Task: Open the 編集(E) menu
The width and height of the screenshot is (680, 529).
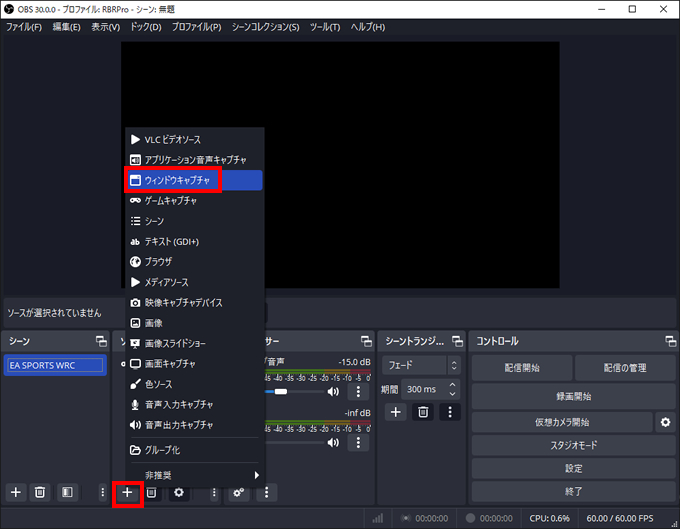Action: pos(66,27)
